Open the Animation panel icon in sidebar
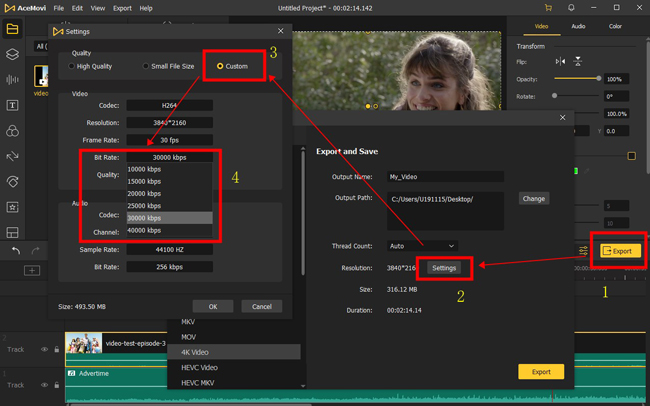 coord(12,182)
